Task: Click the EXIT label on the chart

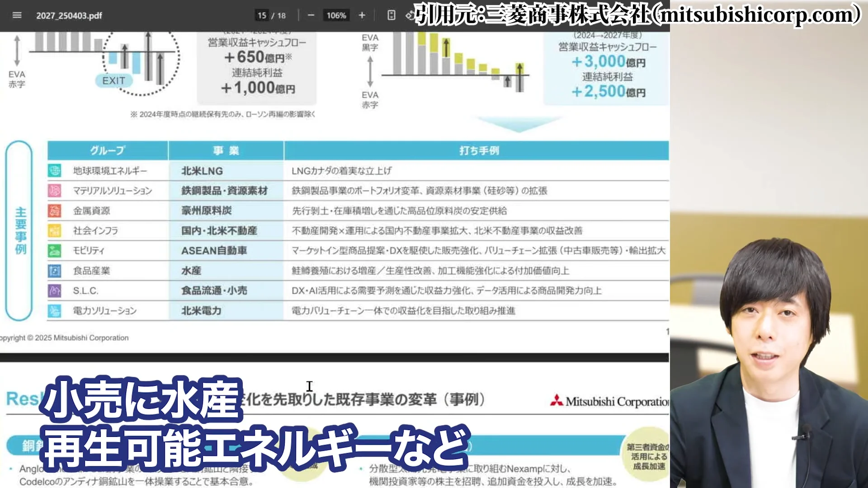Action: tap(113, 81)
